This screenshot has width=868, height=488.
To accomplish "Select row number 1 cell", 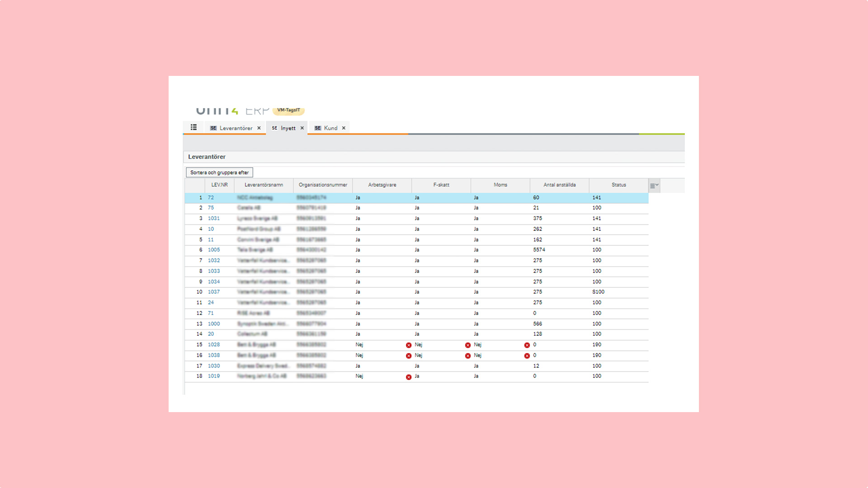I will coord(195,197).
